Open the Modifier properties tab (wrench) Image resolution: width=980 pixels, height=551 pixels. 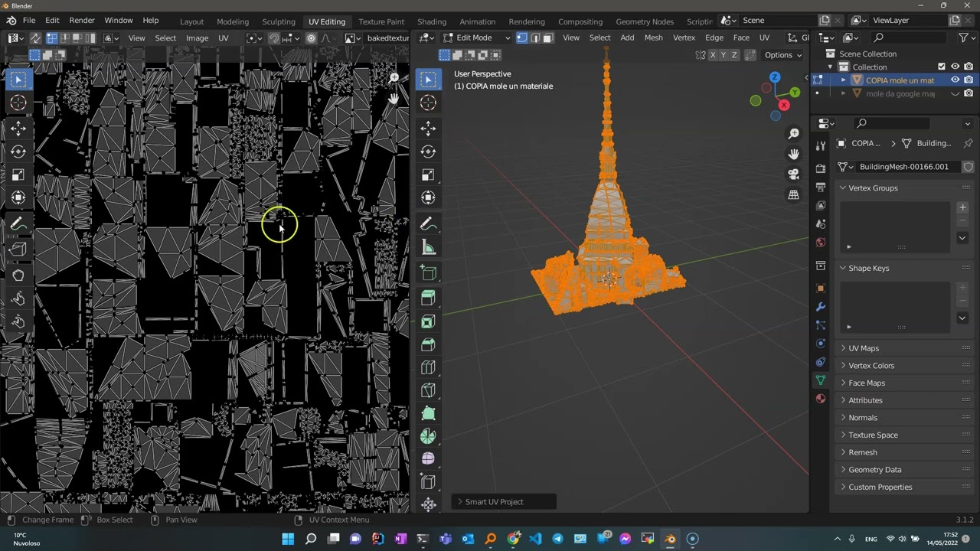tap(821, 307)
